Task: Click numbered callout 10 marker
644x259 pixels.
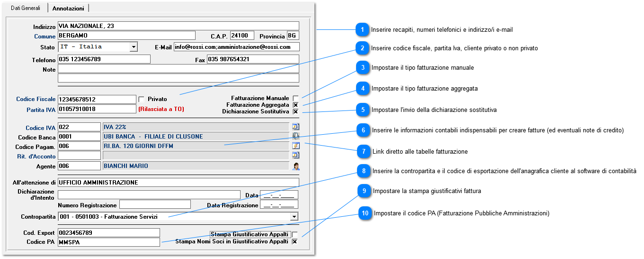Action: (365, 213)
